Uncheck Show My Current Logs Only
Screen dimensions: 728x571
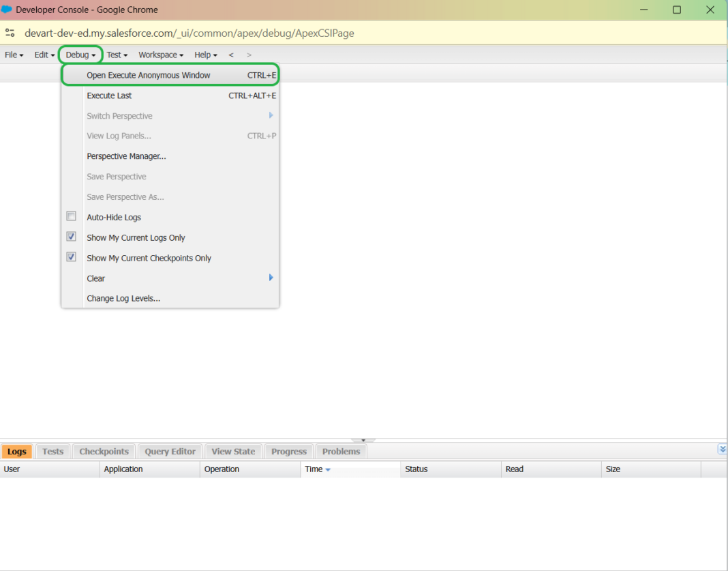click(x=71, y=236)
